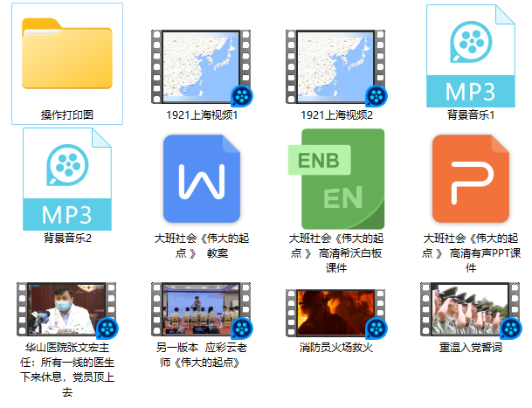Select the 1921上海视频2 video thumbnail
Viewport: 532px width, 408px height.
point(336,67)
